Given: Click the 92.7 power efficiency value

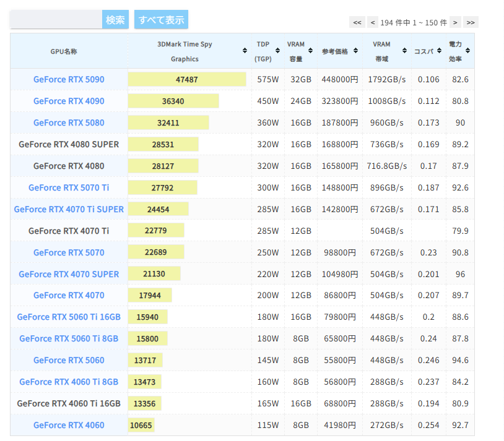Looking at the screenshot, I should click(x=460, y=425).
